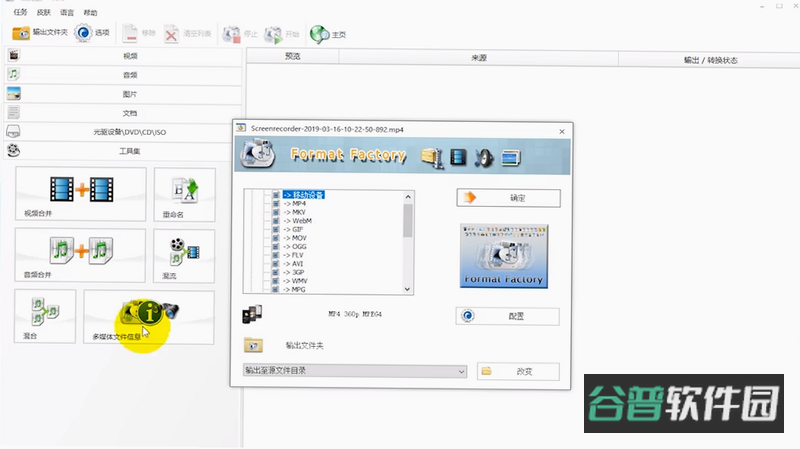Click the film strip video icon in banner

point(458,158)
